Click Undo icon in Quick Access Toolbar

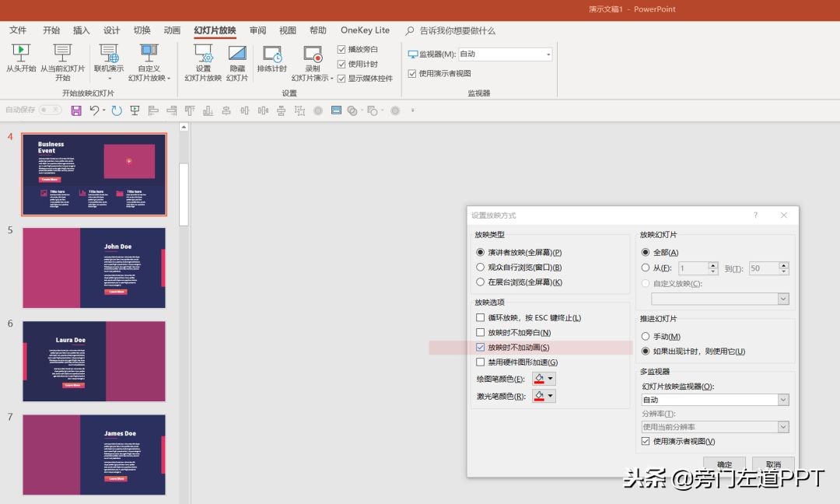click(93, 110)
